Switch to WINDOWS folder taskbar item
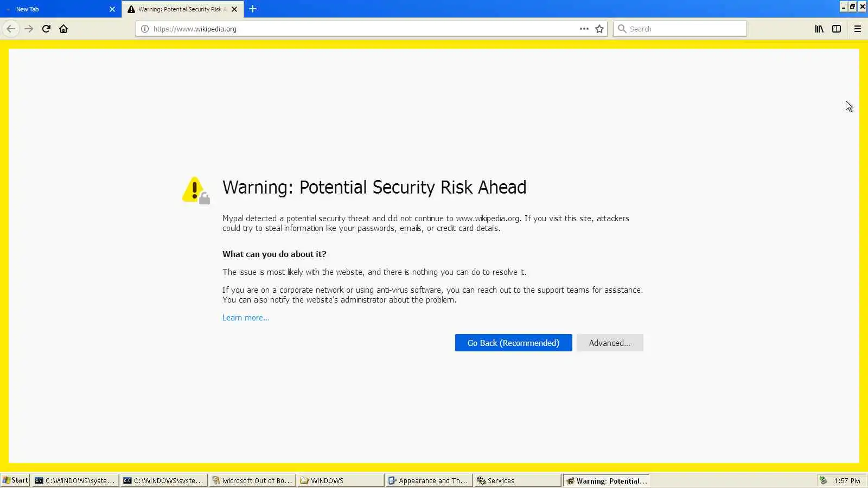868x488 pixels. click(x=341, y=480)
